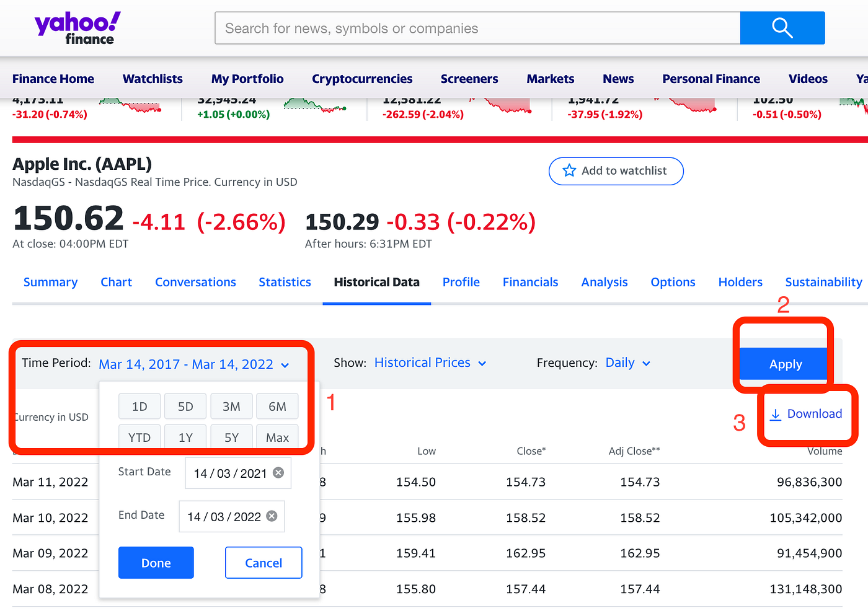This screenshot has height=616, width=868.
Task: Click the after-hours price 150.29
Action: 342,222
